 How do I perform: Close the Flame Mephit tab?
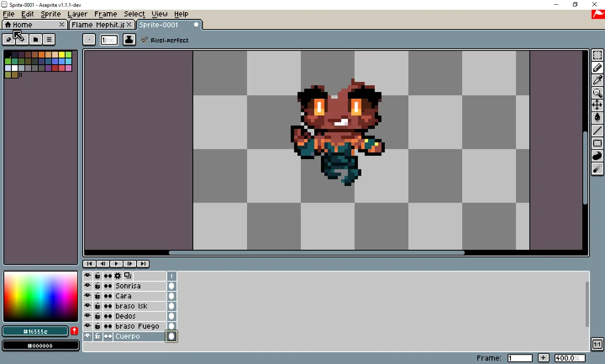click(x=129, y=24)
